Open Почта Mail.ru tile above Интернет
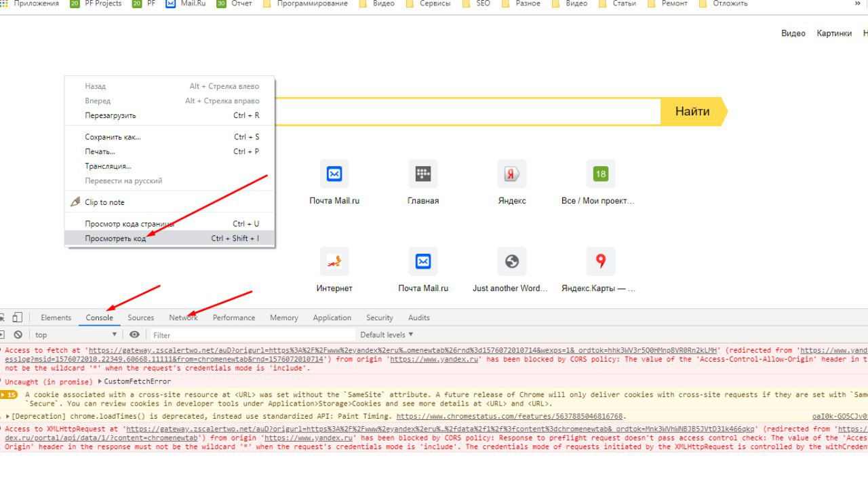The image size is (868, 477). tap(334, 174)
